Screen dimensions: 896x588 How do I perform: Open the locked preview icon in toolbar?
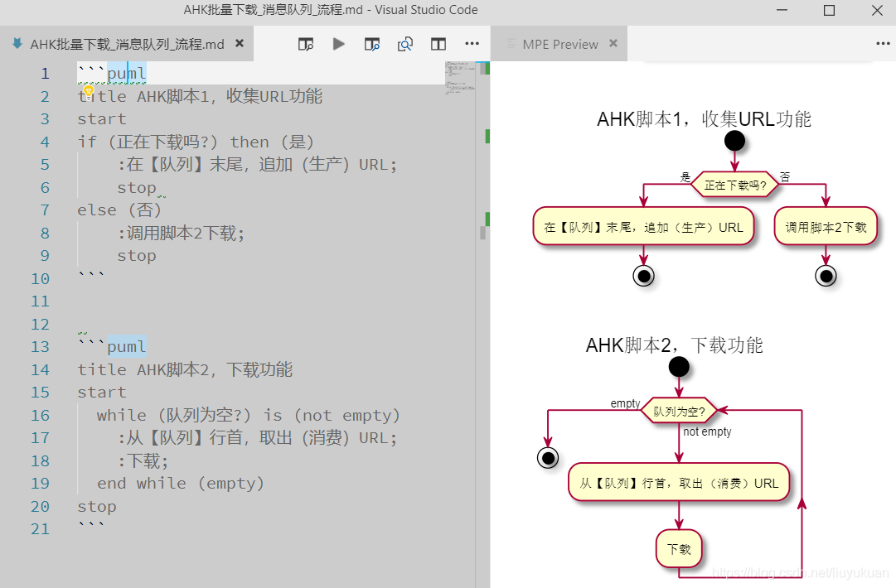tap(372, 44)
